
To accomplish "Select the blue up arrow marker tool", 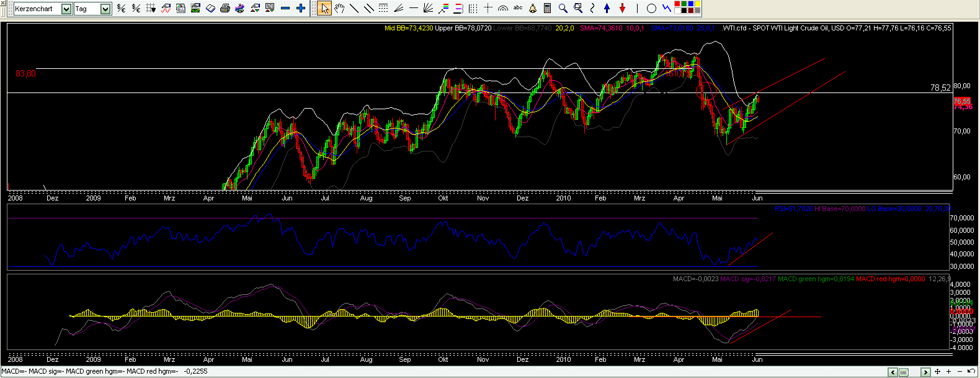I will tap(607, 8).
